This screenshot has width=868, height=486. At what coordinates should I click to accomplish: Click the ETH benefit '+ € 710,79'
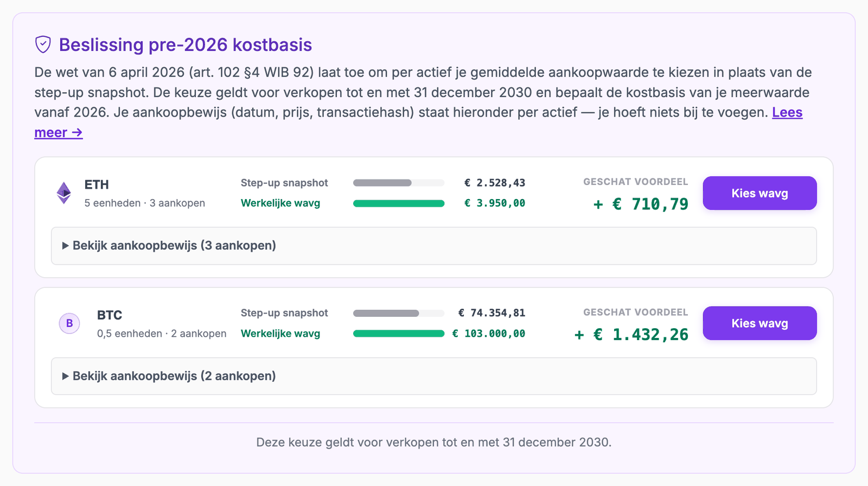coord(641,204)
